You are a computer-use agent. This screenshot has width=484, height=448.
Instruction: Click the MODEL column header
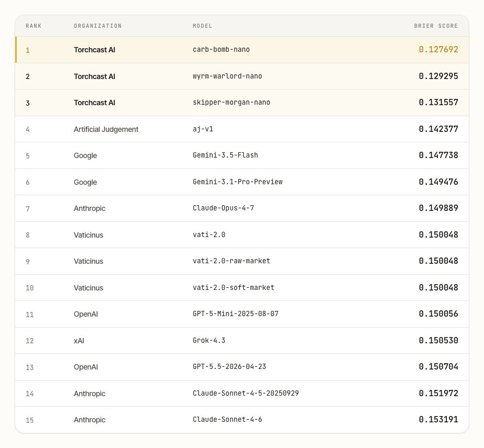tap(202, 26)
